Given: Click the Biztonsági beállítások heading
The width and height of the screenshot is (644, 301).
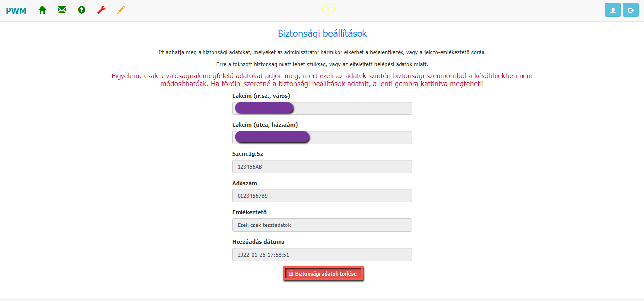Looking at the screenshot, I should click(322, 34).
